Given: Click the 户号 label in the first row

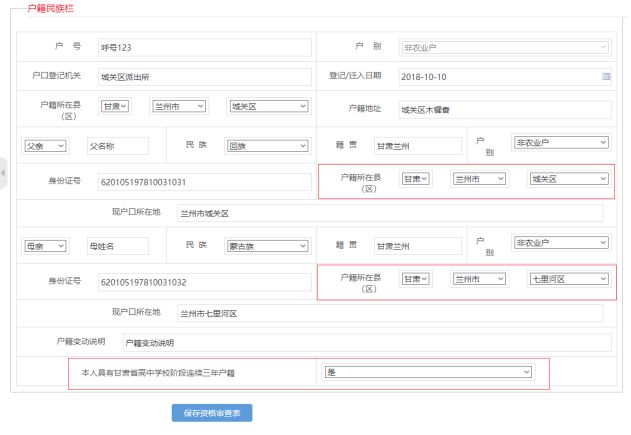Looking at the screenshot, I should (x=68, y=46).
